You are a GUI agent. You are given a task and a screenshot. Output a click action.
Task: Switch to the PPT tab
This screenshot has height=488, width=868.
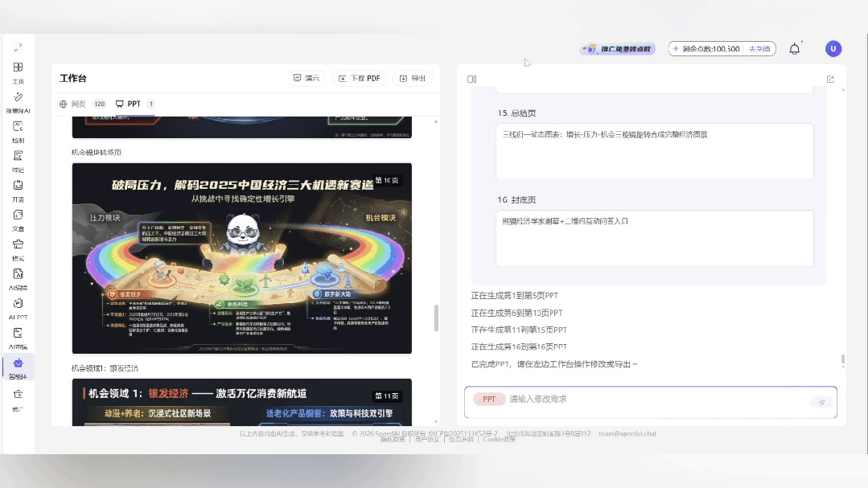click(132, 104)
